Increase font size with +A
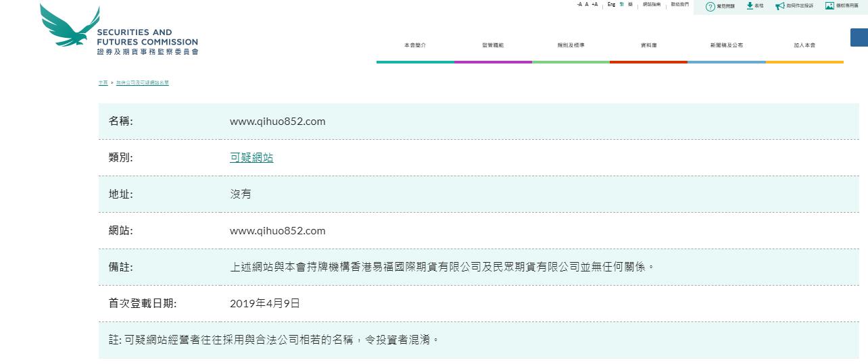The image size is (868, 364). 595,5
